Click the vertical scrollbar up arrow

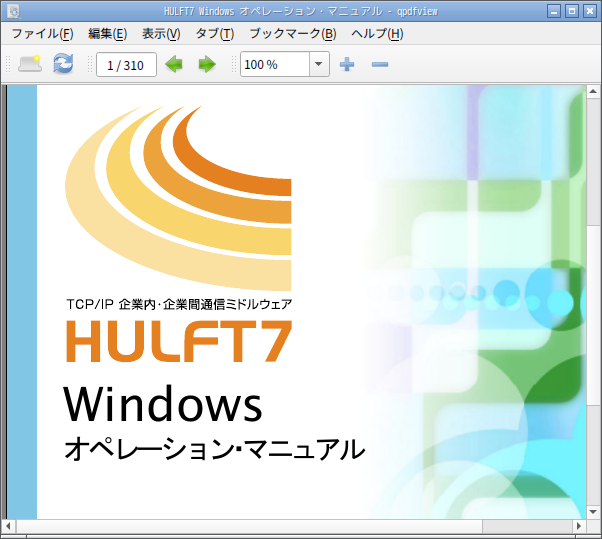click(593, 92)
